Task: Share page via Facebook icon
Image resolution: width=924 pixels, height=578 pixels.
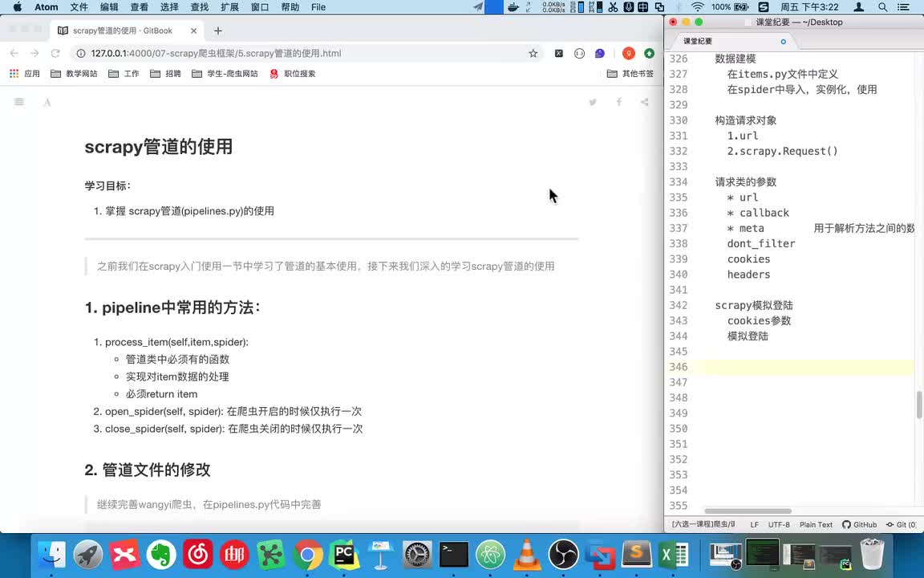Action: point(618,102)
